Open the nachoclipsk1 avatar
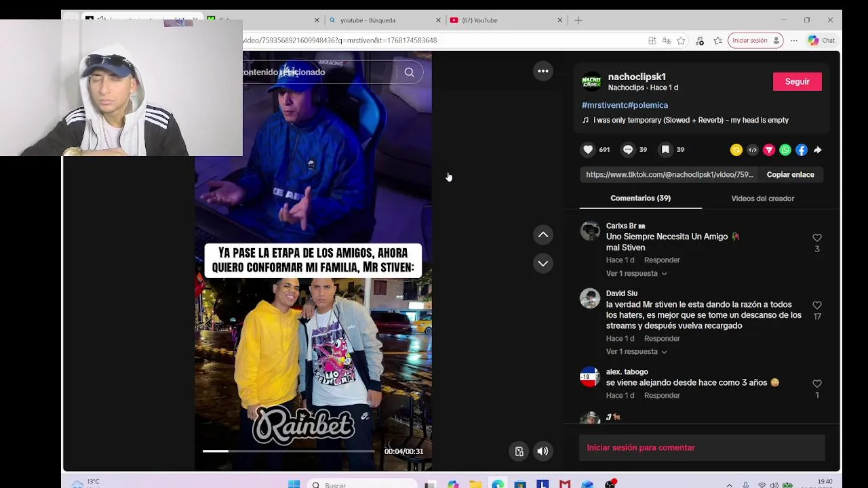 tap(591, 82)
